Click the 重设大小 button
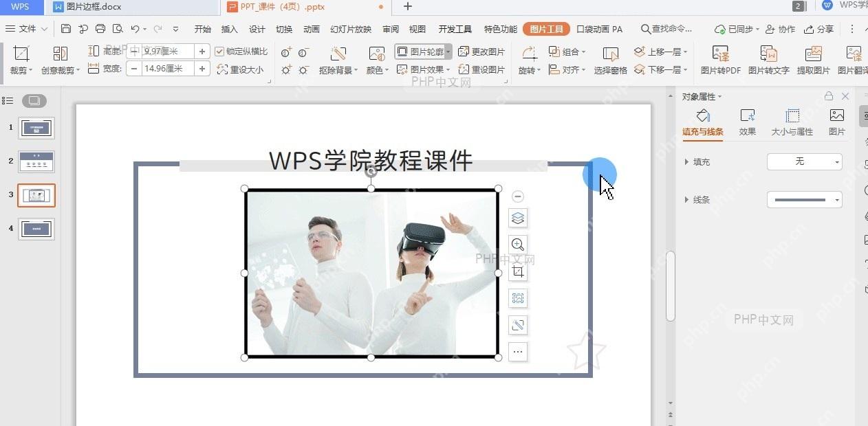Image resolution: width=868 pixels, height=426 pixels. pyautogui.click(x=240, y=69)
